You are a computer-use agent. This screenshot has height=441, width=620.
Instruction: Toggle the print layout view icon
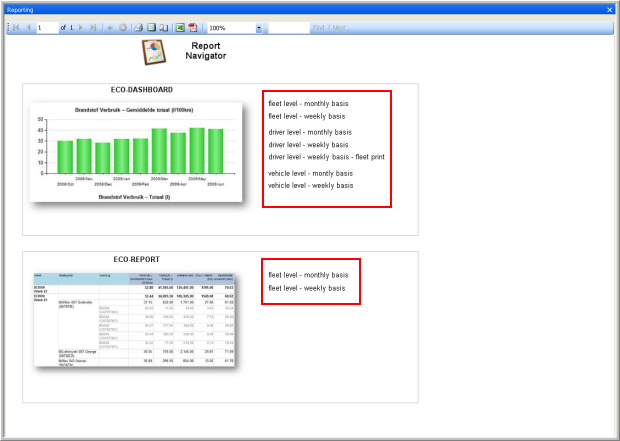pos(152,28)
